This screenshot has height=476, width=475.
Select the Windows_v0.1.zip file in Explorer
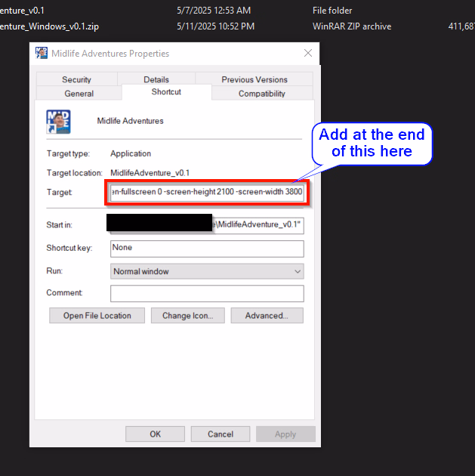(49, 26)
